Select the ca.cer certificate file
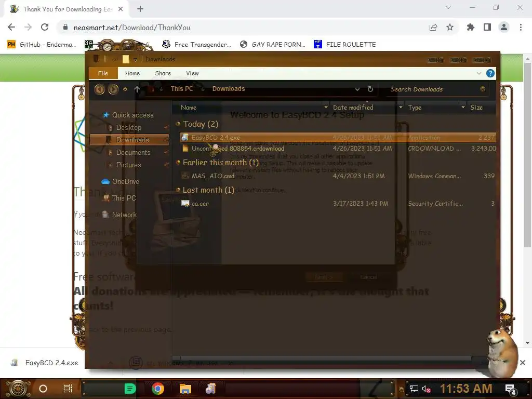532x399 pixels. 338,204
